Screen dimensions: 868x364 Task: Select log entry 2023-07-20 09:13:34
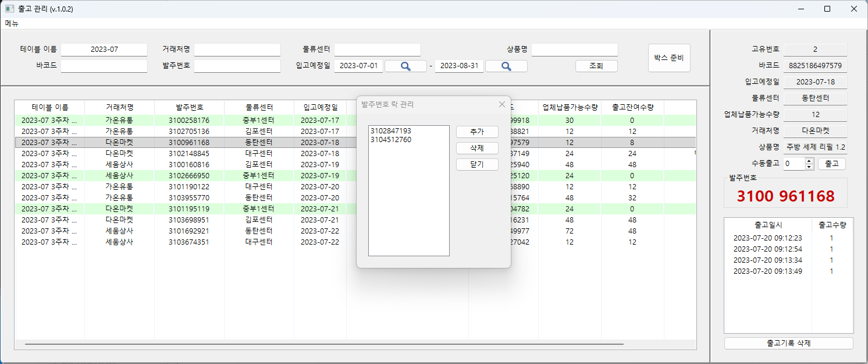[x=789, y=260]
